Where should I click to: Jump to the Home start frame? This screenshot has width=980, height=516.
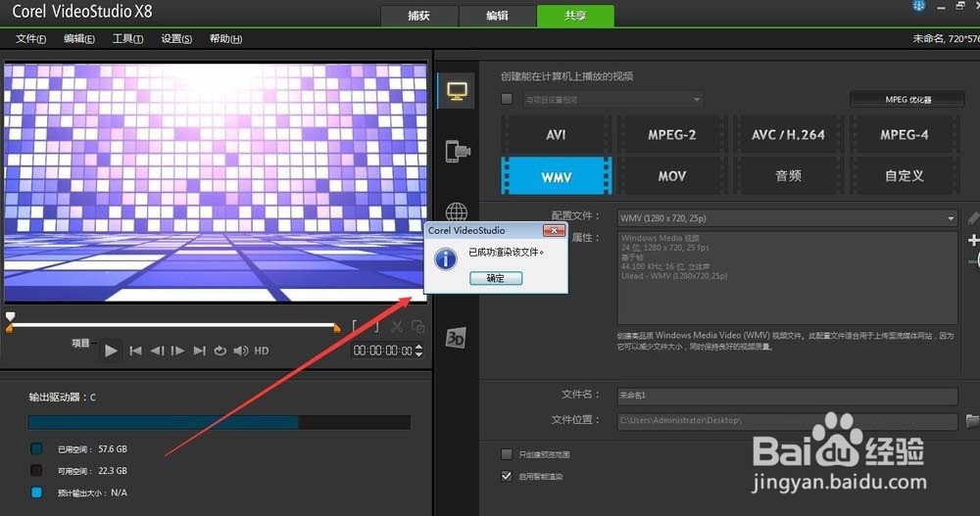point(135,351)
